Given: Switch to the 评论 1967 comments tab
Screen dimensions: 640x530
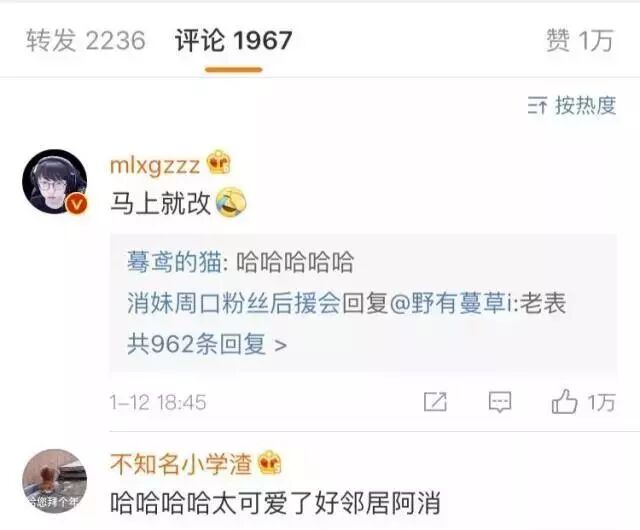Looking at the screenshot, I should (x=233, y=40).
